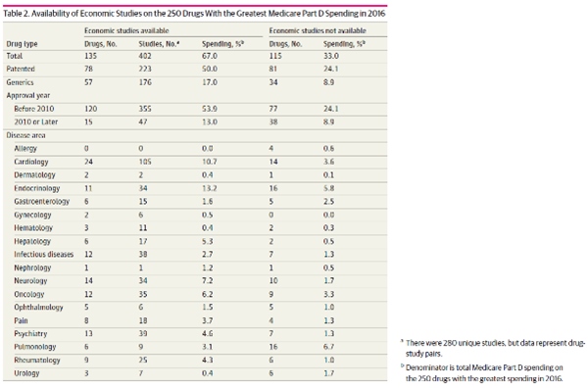Click the Table 2 title text

[194, 14]
